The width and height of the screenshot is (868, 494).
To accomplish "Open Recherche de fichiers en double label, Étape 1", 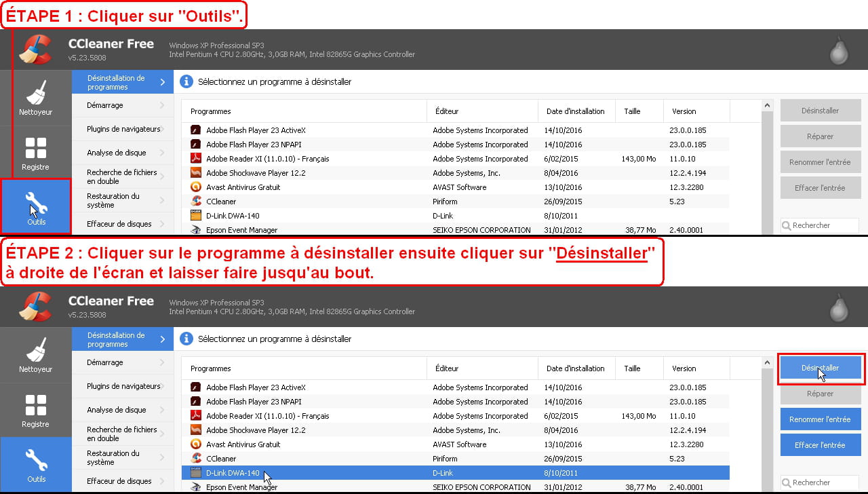I will (x=122, y=176).
